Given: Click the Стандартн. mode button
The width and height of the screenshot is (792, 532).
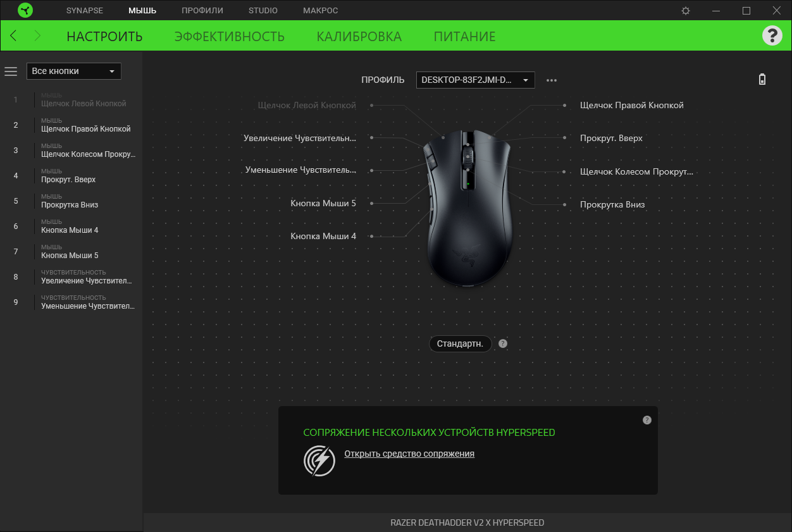Looking at the screenshot, I should coord(461,343).
